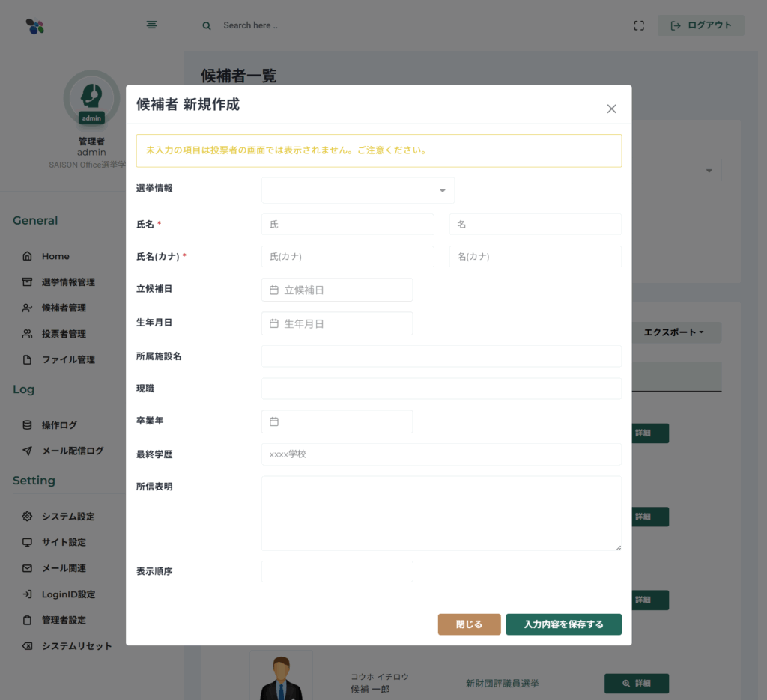
Task: Click the 操作ログ database icon
Action: pos(28,424)
